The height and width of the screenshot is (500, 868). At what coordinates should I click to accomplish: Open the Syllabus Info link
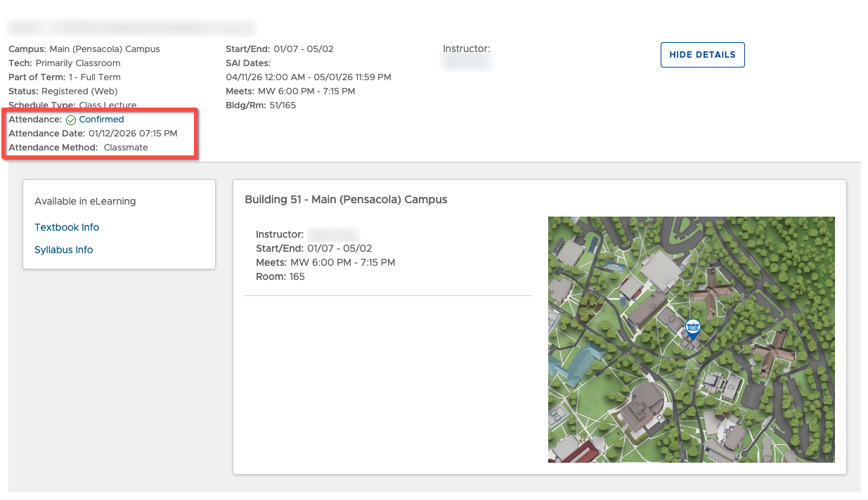coord(63,250)
